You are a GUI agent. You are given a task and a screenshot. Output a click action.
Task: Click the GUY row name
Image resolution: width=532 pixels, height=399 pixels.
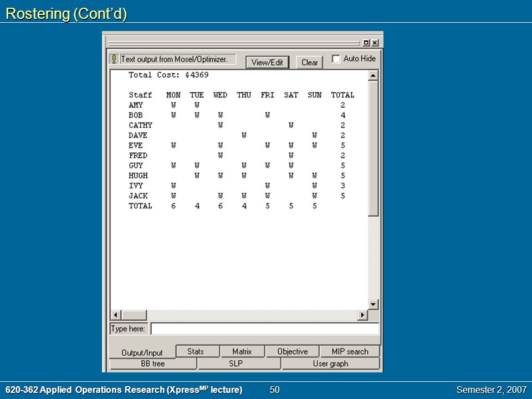click(x=136, y=166)
